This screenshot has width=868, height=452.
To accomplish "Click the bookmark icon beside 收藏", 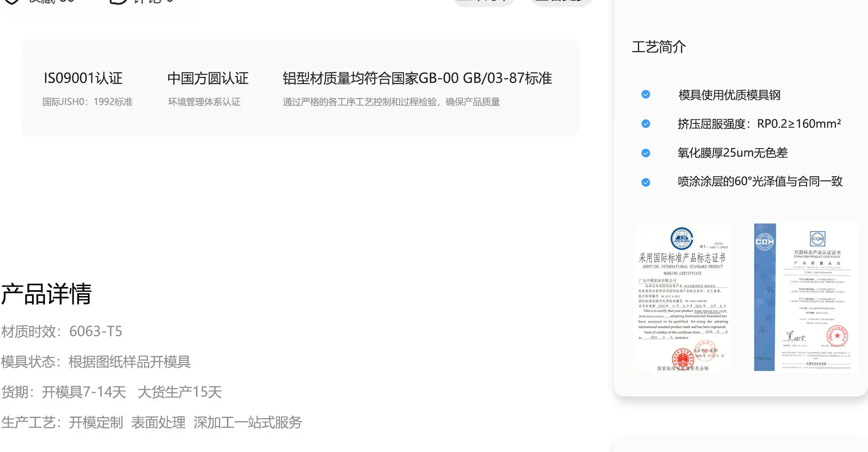I will click(x=11, y=2).
